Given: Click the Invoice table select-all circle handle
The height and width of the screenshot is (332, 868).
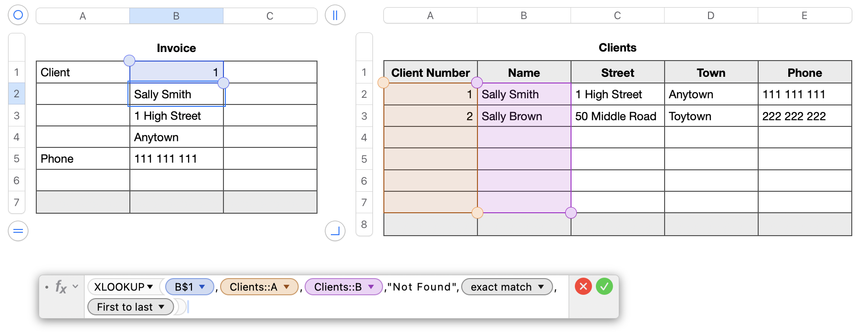Looking at the screenshot, I should click(18, 15).
